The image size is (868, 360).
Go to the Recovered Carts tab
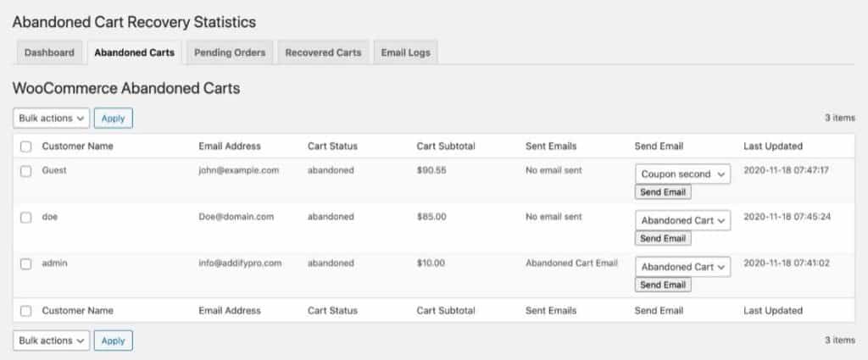(323, 53)
